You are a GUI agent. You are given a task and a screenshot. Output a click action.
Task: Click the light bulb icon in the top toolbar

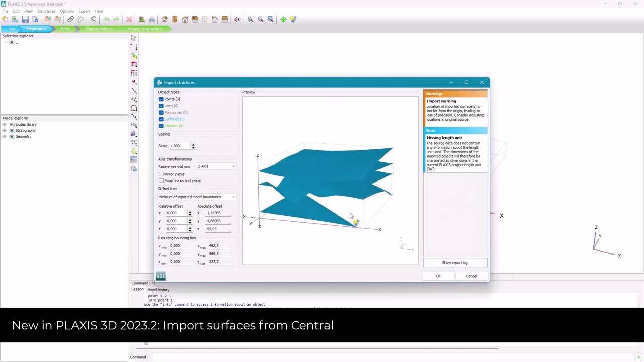[x=293, y=19]
